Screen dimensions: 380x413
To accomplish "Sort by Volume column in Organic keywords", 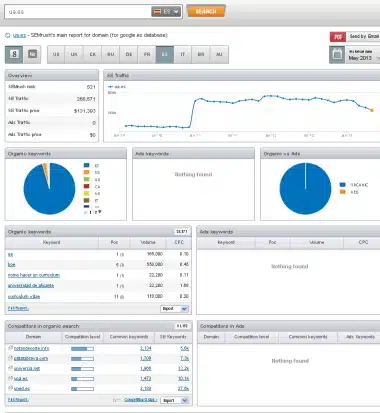I will point(148,242).
